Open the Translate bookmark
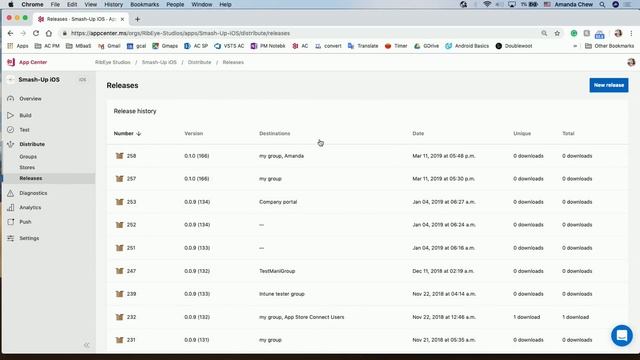The image size is (640, 360). (x=363, y=46)
